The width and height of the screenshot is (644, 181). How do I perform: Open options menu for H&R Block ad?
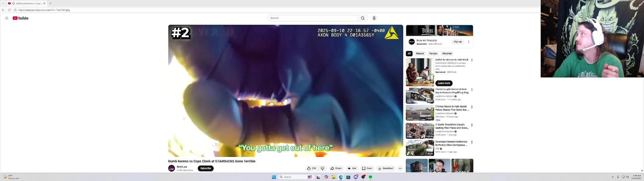click(472, 60)
